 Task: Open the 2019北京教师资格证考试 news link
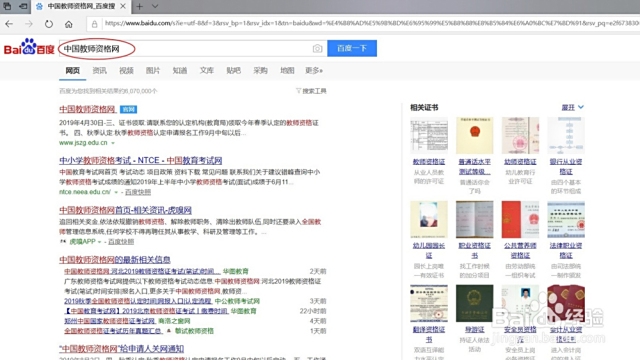pyautogui.click(x=146, y=311)
